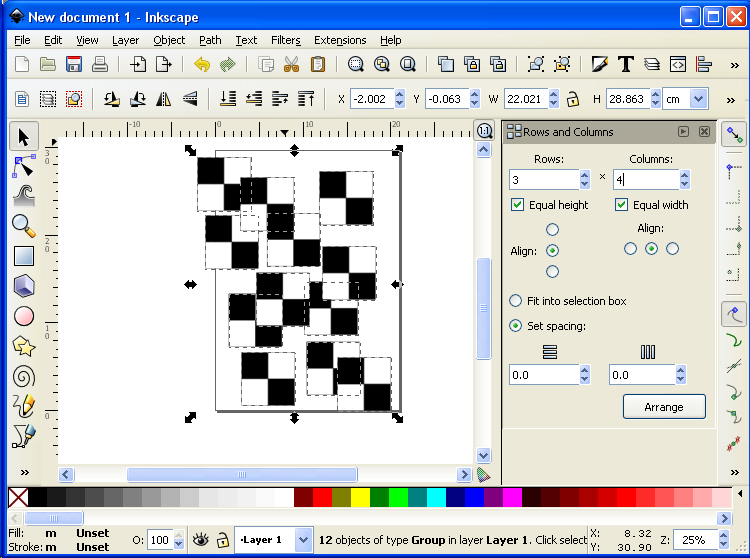This screenshot has width=750, height=558.
Task: Open the Text and Font dialog icon
Action: [x=626, y=64]
